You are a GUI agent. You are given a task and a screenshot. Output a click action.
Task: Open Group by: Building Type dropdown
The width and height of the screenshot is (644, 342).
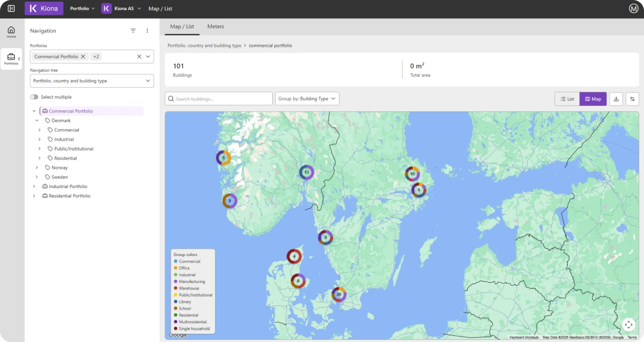point(307,98)
